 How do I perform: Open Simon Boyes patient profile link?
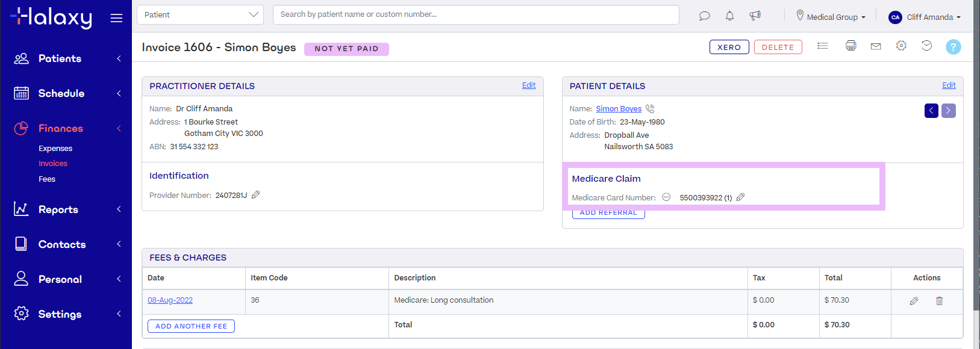click(619, 109)
